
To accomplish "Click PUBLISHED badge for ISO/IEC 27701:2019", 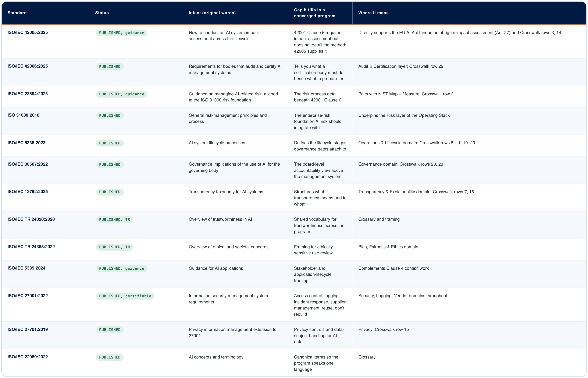I will [110, 330].
